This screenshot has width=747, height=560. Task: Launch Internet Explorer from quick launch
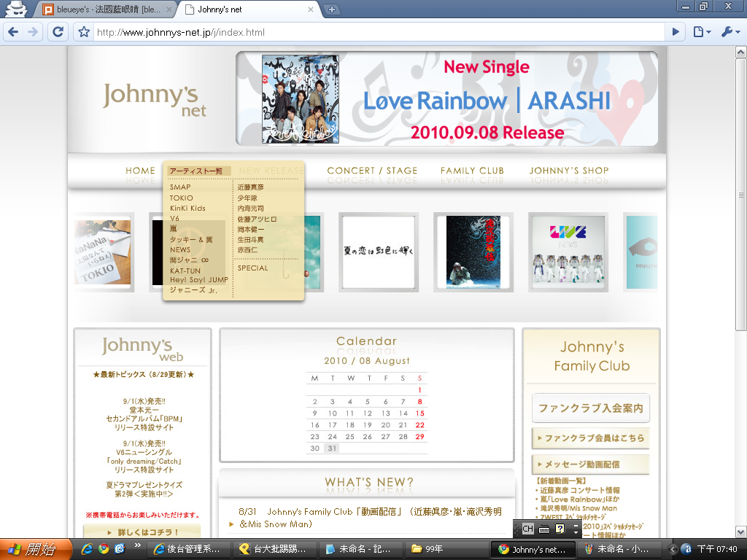point(88,549)
